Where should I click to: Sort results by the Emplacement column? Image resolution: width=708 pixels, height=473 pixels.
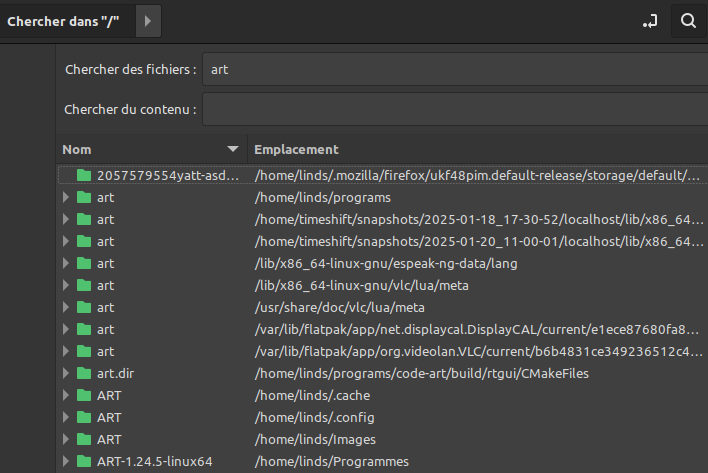[x=296, y=149]
